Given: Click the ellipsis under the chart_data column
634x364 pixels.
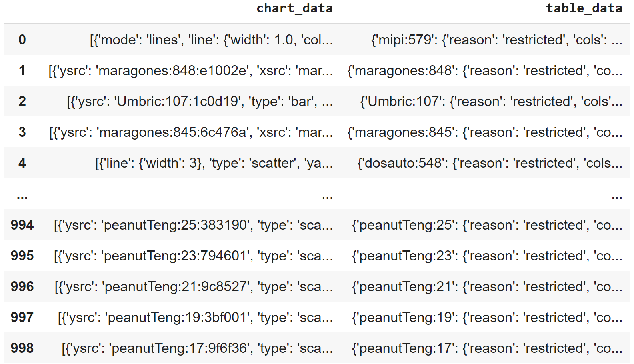Looking at the screenshot, I should click(x=327, y=196).
